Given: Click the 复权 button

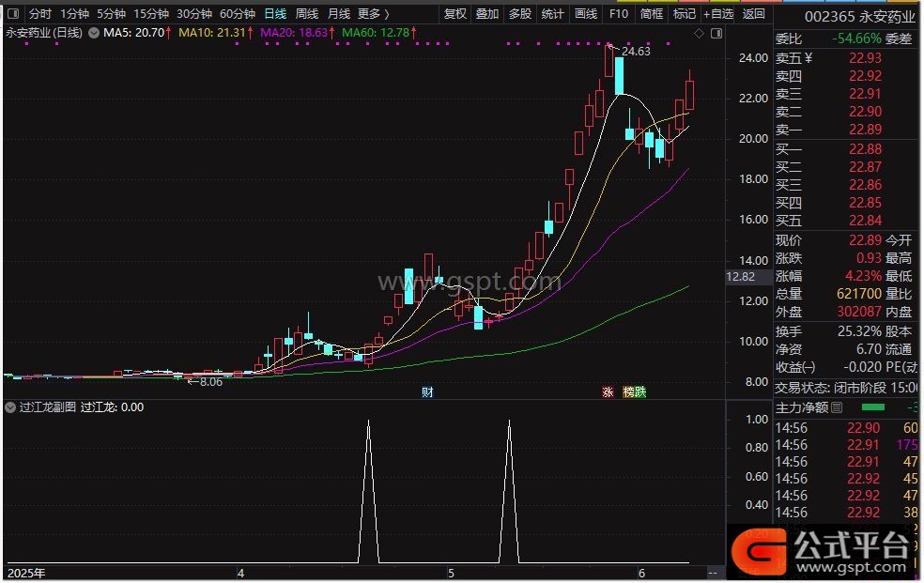Looking at the screenshot, I should coord(454,13).
